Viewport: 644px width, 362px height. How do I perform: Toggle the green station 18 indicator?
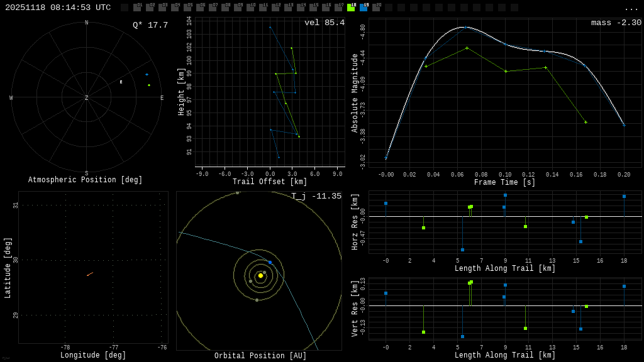[351, 8]
